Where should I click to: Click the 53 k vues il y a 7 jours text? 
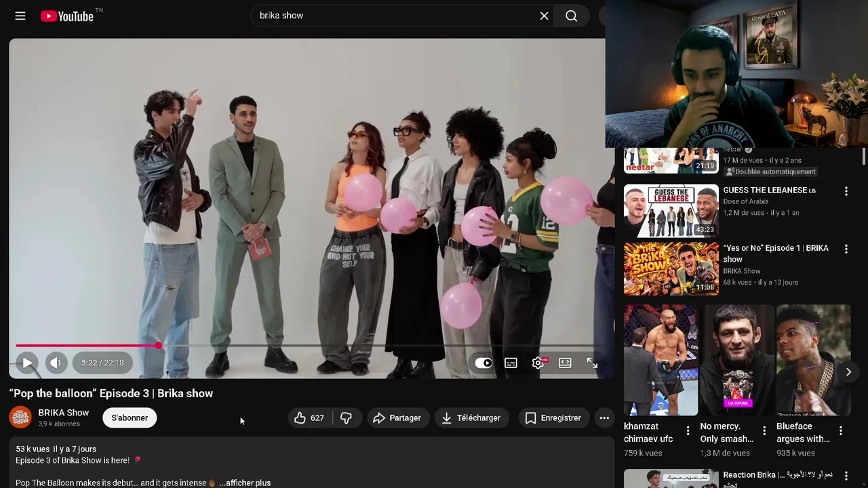click(56, 449)
